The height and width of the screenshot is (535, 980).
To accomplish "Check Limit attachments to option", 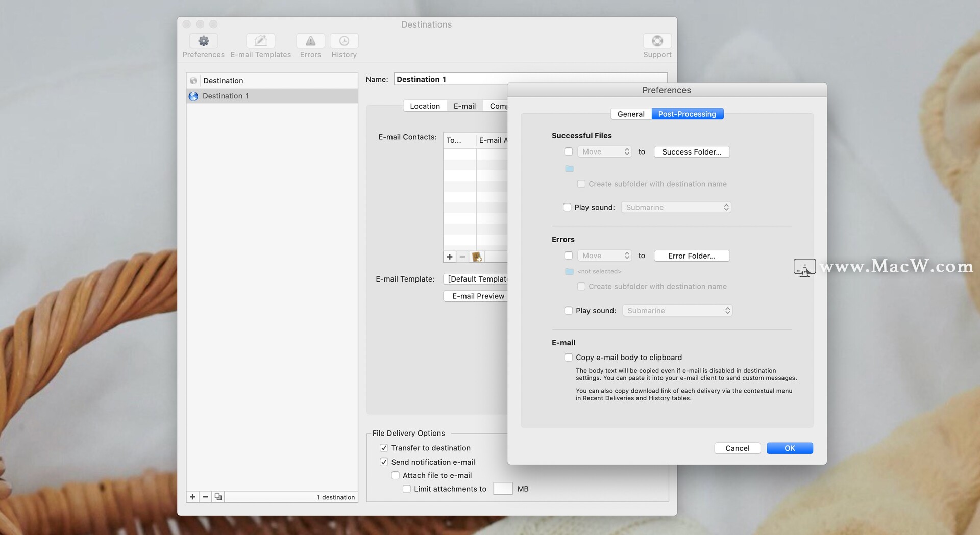I will 407,489.
